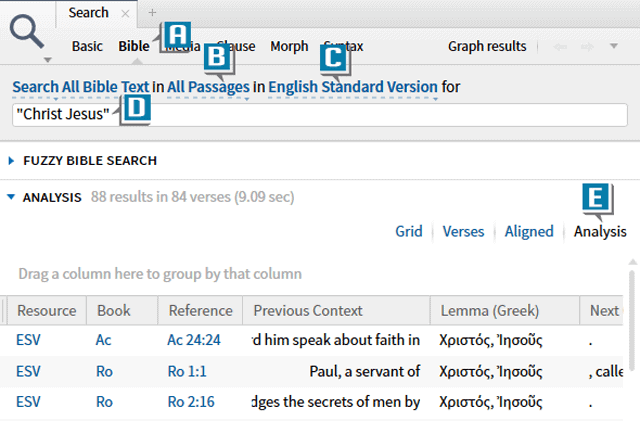
Task: Close the Search tab
Action: coord(124,13)
